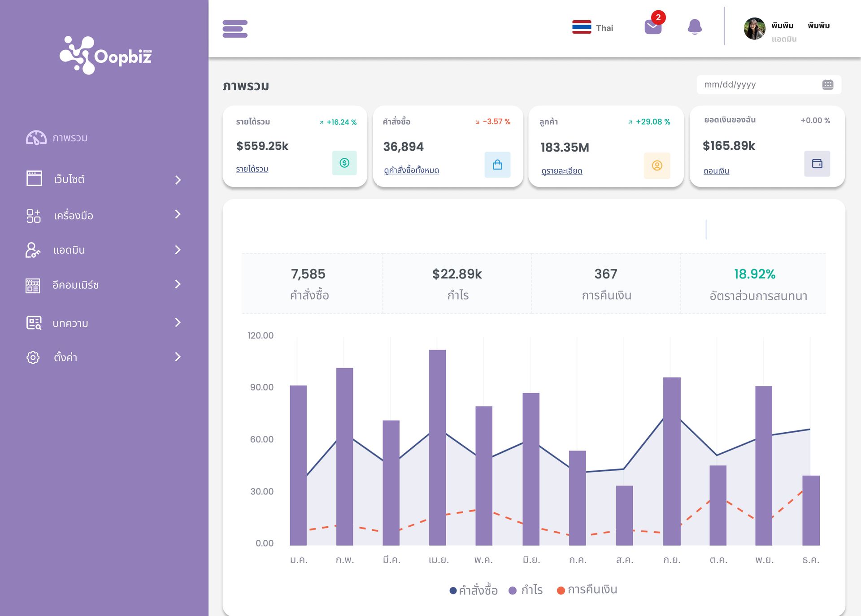Toggle คำสั่งซื้อ series in chart legend

[474, 590]
